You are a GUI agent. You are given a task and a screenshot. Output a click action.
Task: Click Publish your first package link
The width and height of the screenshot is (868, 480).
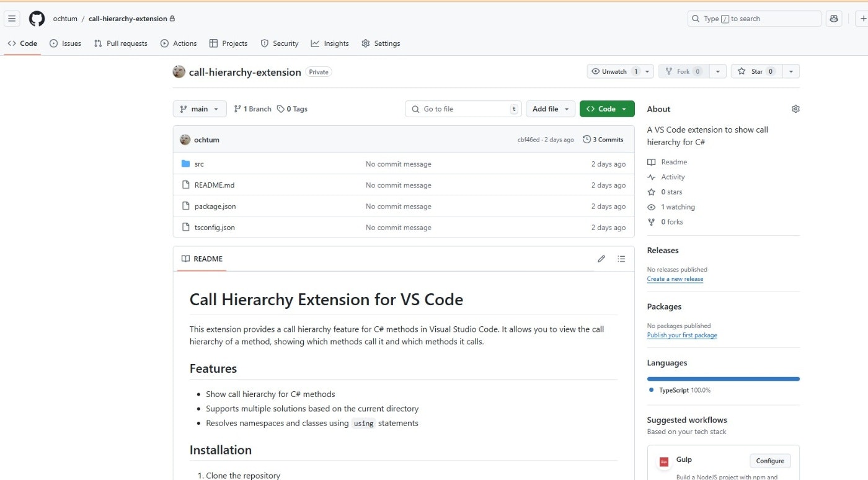[x=682, y=336]
